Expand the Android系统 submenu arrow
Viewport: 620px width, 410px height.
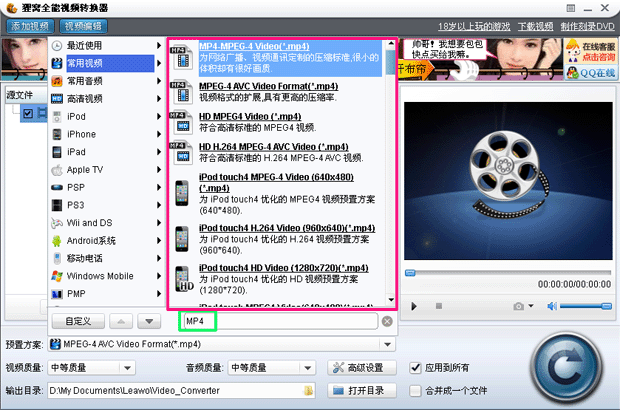coord(159,240)
